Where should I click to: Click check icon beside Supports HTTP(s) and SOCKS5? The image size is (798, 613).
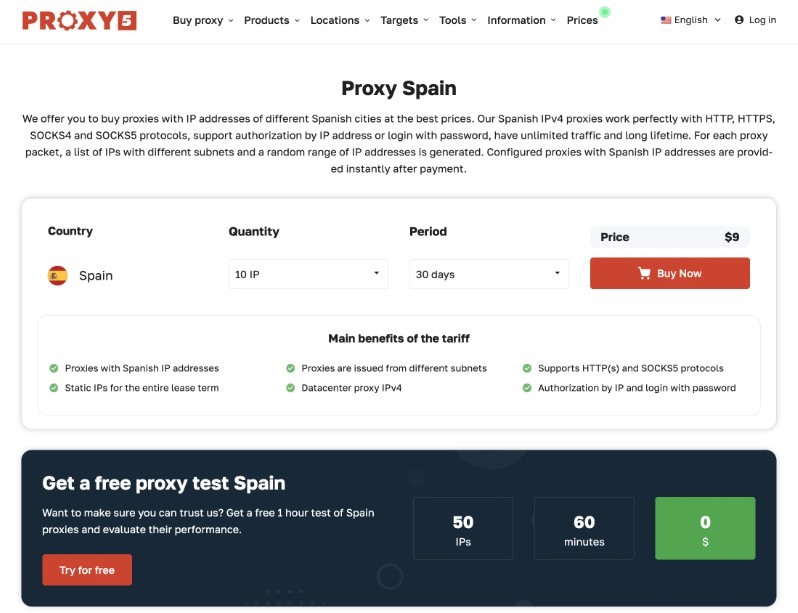pyautogui.click(x=527, y=368)
